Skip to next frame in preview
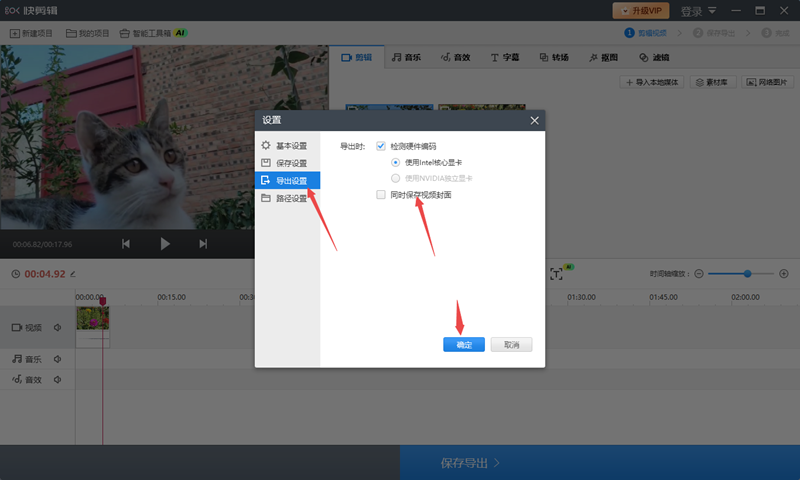The height and width of the screenshot is (480, 800). 203,244
